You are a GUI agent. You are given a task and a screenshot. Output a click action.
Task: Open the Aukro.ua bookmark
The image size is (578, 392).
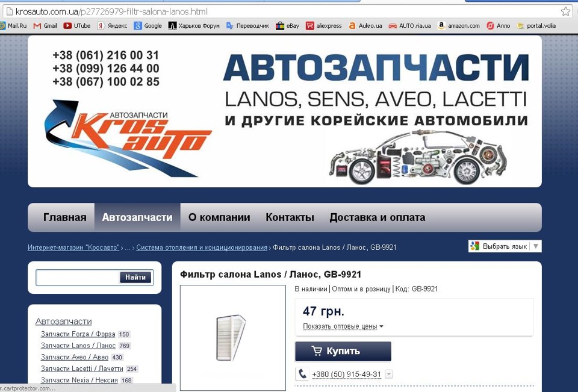(365, 26)
